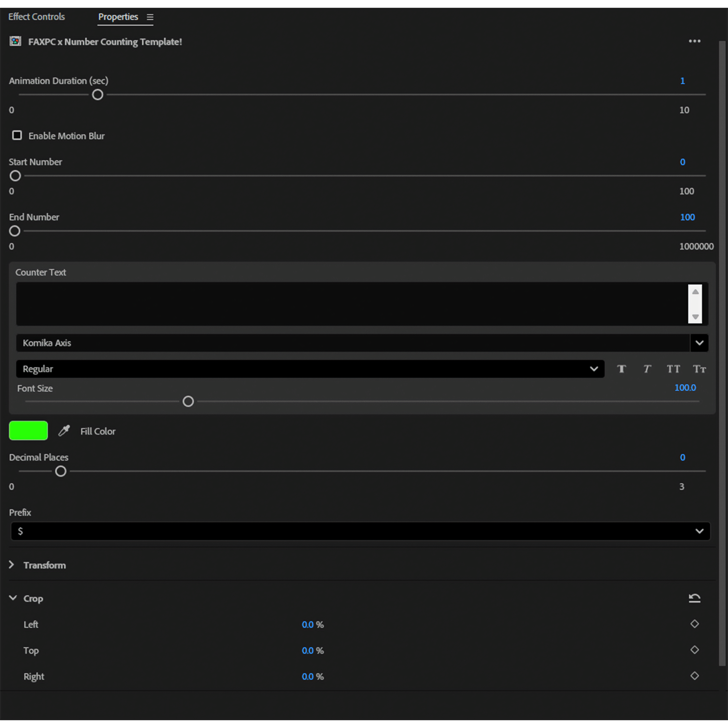Select the Properties tab
Image resolution: width=728 pixels, height=728 pixels.
[x=118, y=17]
